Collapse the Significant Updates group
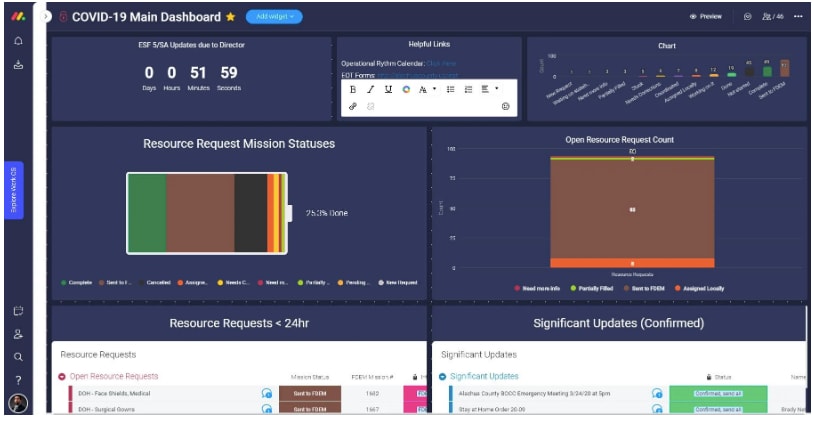 pyautogui.click(x=442, y=377)
